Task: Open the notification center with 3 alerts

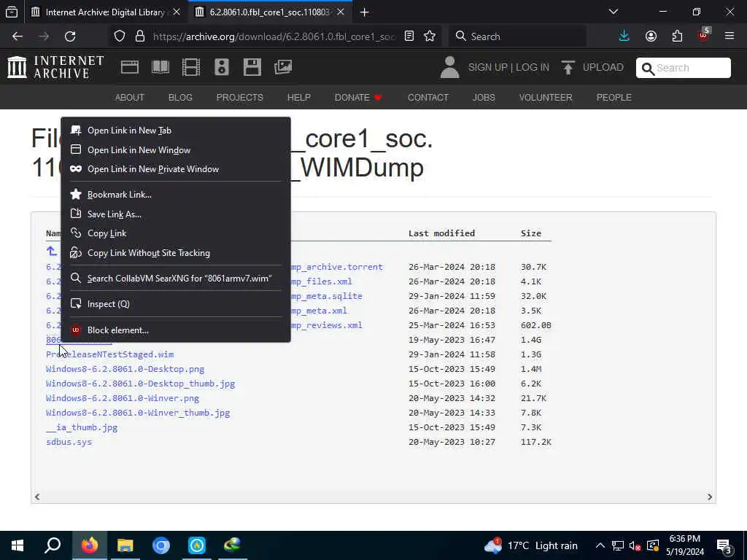Action: (x=724, y=545)
